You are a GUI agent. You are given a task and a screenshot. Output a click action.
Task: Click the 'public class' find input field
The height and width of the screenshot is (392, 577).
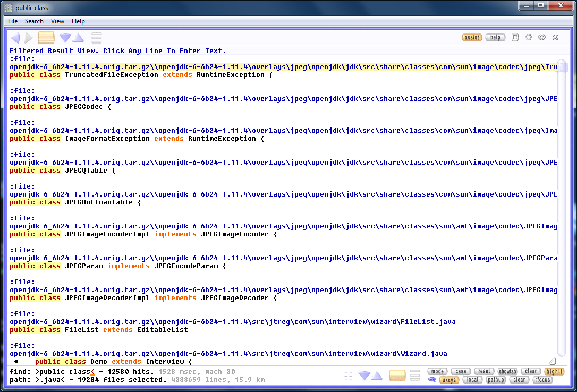coord(64,372)
